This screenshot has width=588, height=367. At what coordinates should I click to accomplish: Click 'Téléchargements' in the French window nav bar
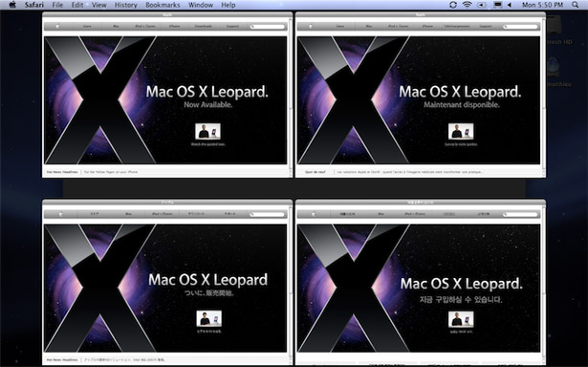456,26
